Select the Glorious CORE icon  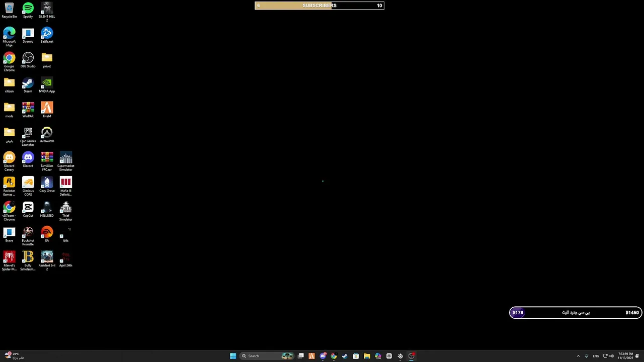tap(28, 187)
